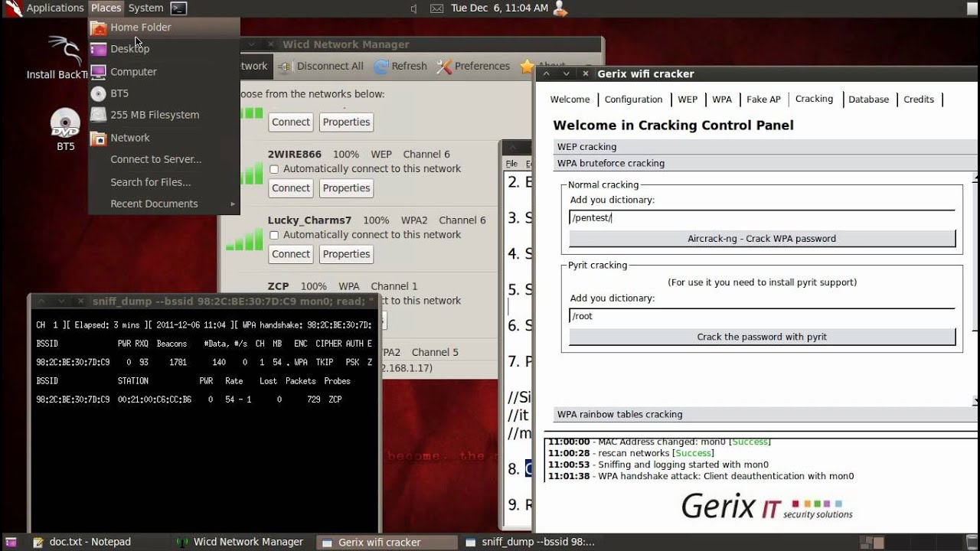Click signal strength bars for Lucky_Charms7
This screenshot has width=980, height=551.
click(244, 240)
